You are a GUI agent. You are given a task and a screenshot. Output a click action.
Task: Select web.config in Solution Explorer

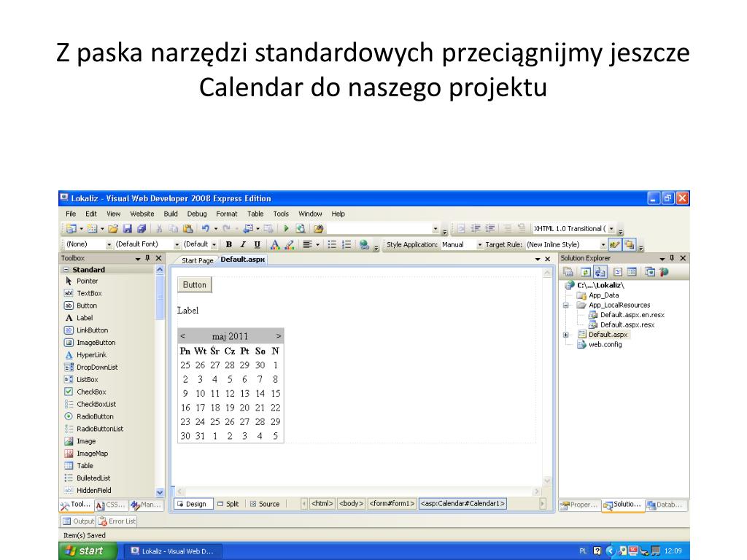click(x=600, y=344)
